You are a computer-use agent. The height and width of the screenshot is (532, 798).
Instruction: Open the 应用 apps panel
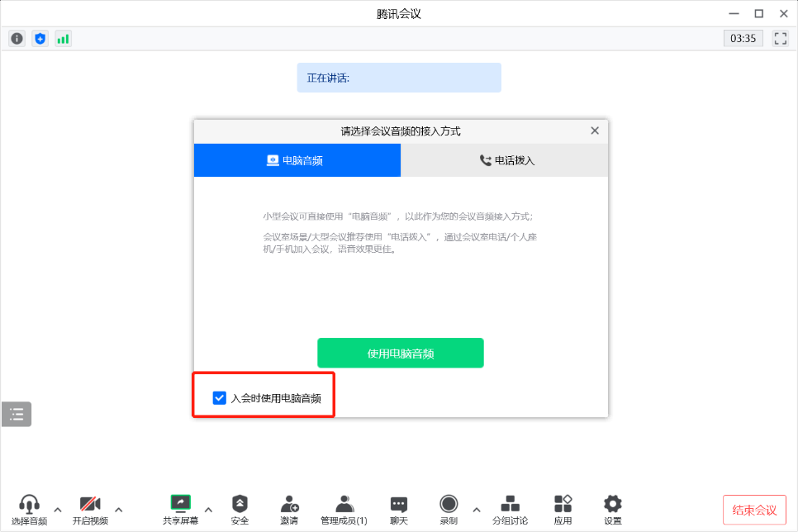(563, 510)
